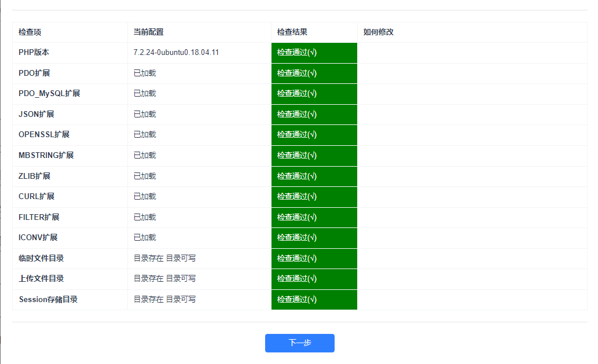Click the PDO扩展 row label
The width and height of the screenshot is (598, 364).
click(34, 73)
